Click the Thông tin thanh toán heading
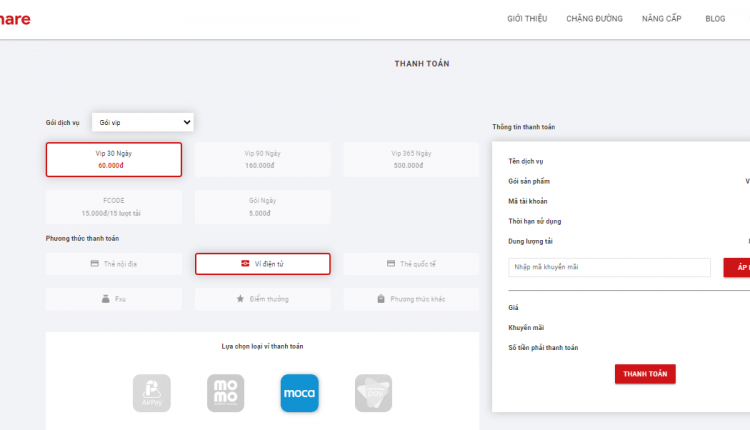The image size is (750, 430). 524,127
